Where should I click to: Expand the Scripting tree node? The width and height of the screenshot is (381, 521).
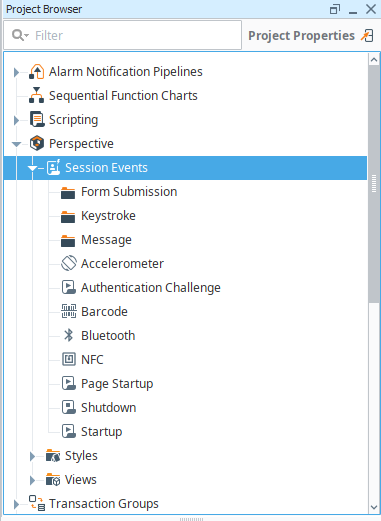click(16, 120)
